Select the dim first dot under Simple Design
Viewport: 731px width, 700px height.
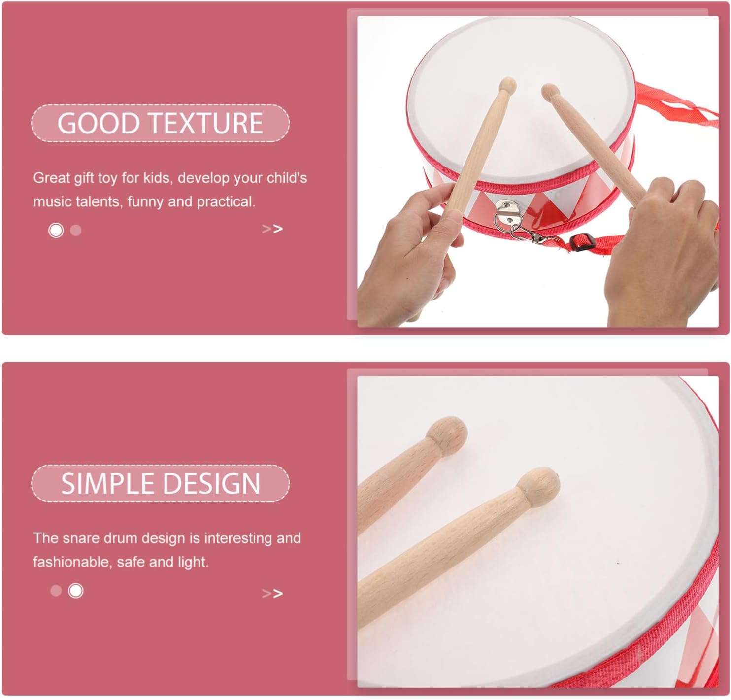56,590
